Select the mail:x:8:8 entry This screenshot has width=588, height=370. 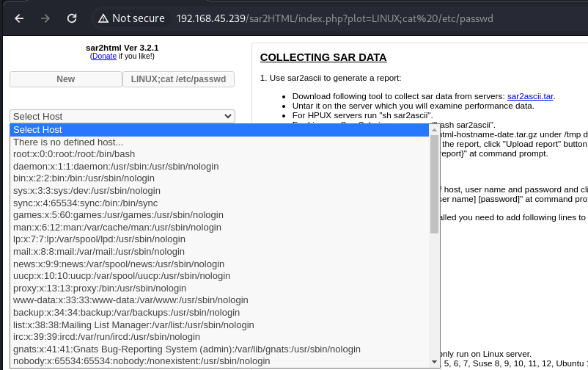pos(220,252)
